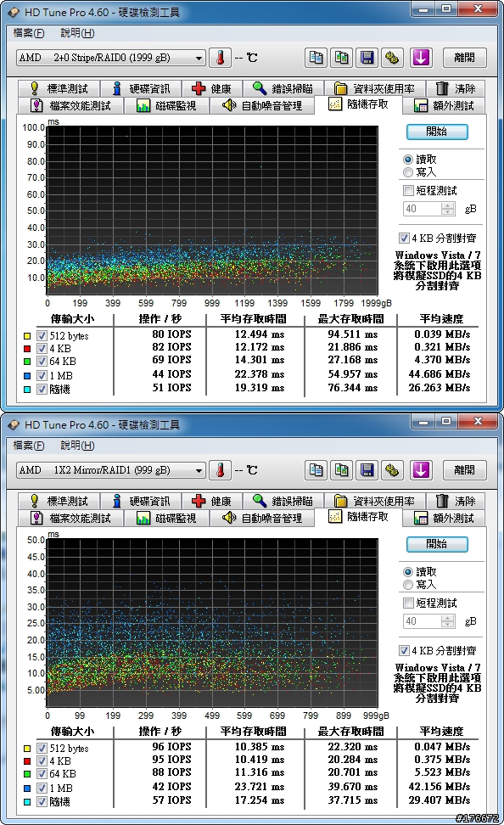Click red 4 KB swatch in bottom RAID1 window
The image size is (504, 825).
click(27, 761)
